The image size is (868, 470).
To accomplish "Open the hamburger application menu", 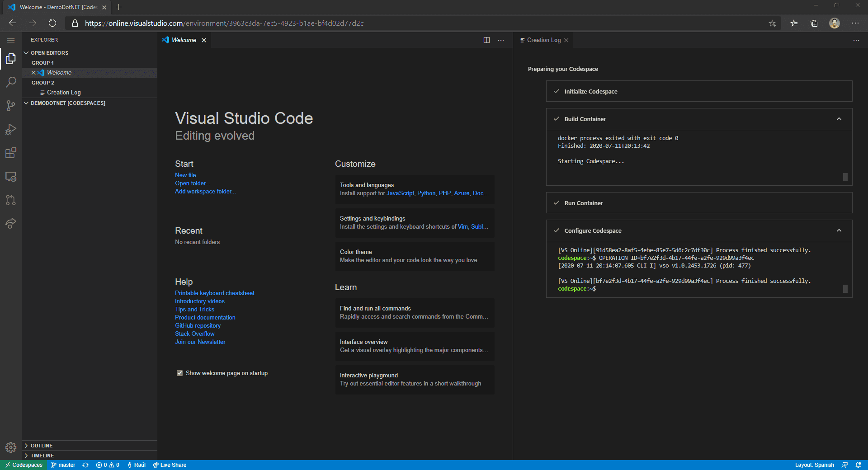I will point(11,40).
